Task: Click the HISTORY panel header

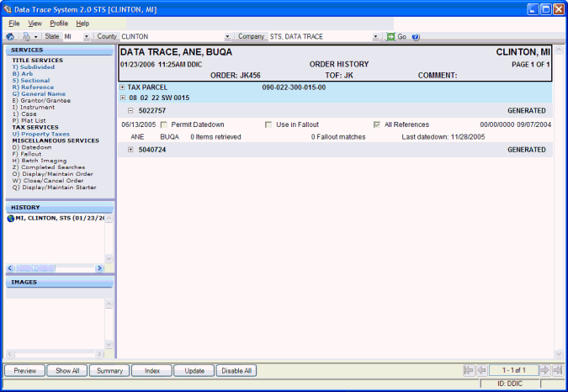Action: pyautogui.click(x=60, y=208)
